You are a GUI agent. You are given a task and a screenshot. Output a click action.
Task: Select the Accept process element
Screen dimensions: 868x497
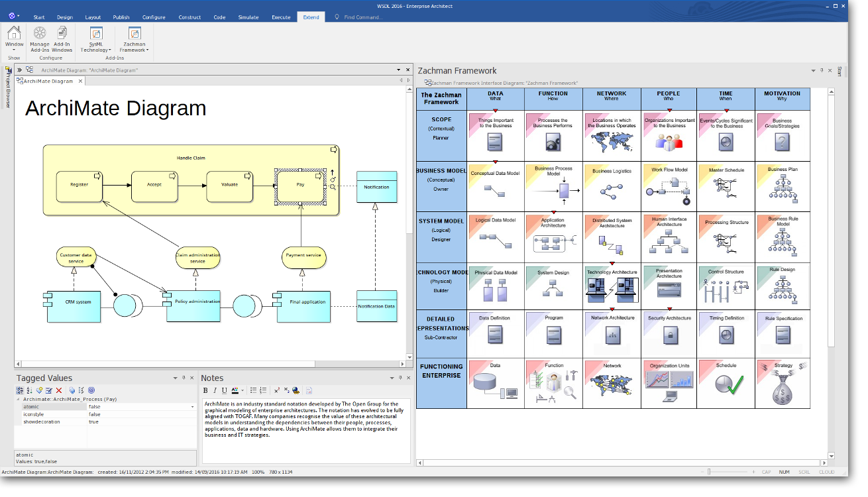(x=155, y=186)
